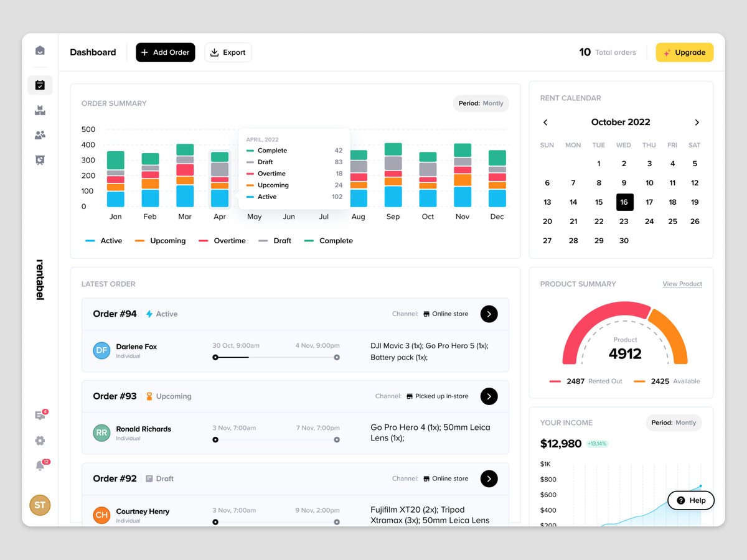
Task: Open the customers people sidebar icon
Action: click(40, 135)
